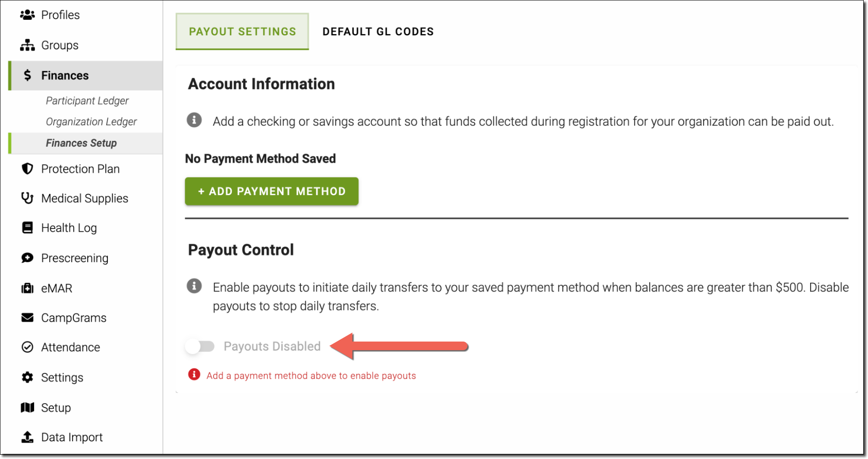Switch to the Default GL Codes tab
Screen dimensions: 868x459
[378, 32]
